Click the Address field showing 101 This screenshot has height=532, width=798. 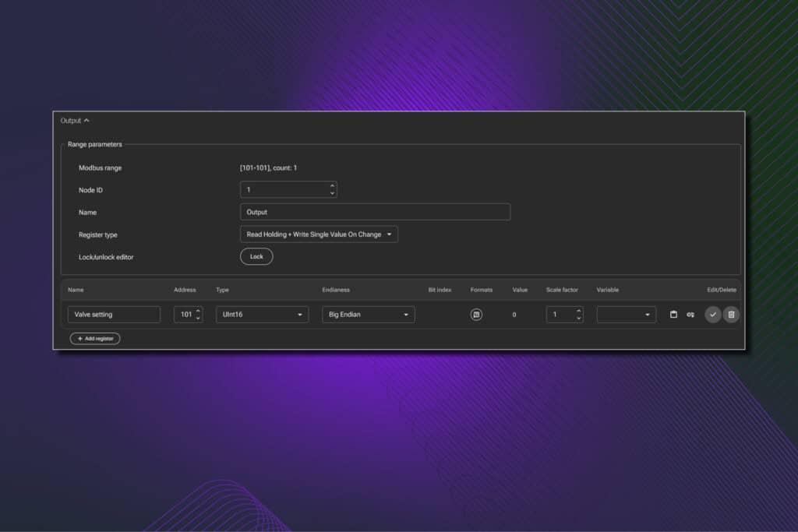pyautogui.click(x=188, y=315)
